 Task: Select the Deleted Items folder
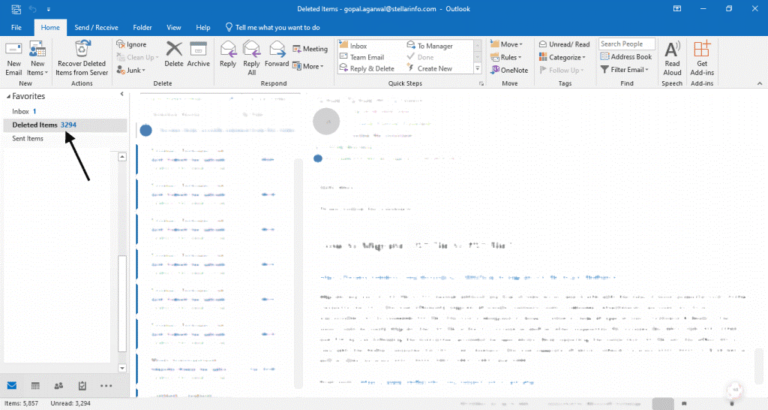[65, 125]
